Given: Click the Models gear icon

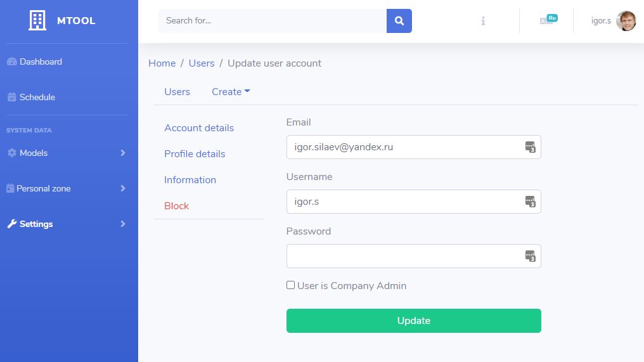Looking at the screenshot, I should (x=12, y=153).
